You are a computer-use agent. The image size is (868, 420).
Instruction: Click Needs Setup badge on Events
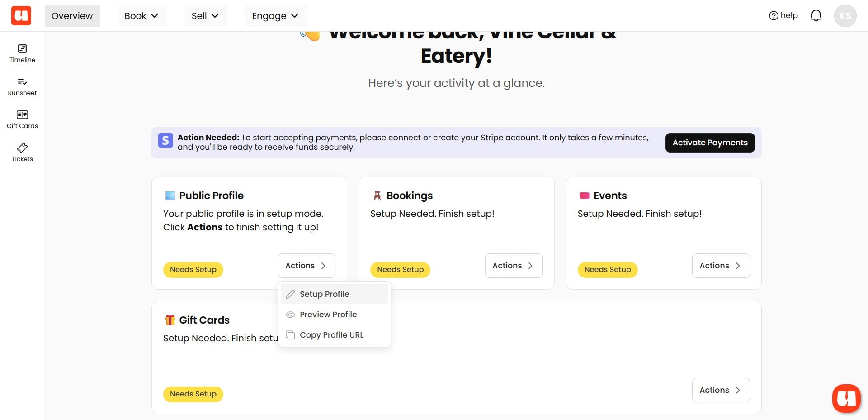(x=608, y=270)
